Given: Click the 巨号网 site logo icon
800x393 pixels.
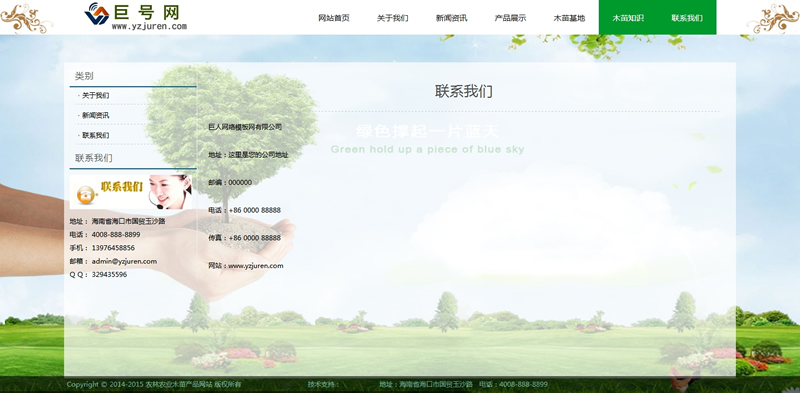Looking at the screenshot, I should 97,13.
